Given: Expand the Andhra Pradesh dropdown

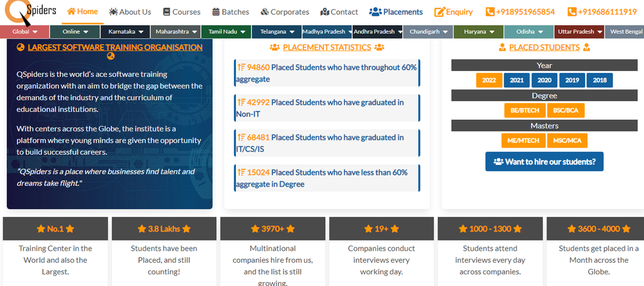Looking at the screenshot, I should tap(377, 32).
